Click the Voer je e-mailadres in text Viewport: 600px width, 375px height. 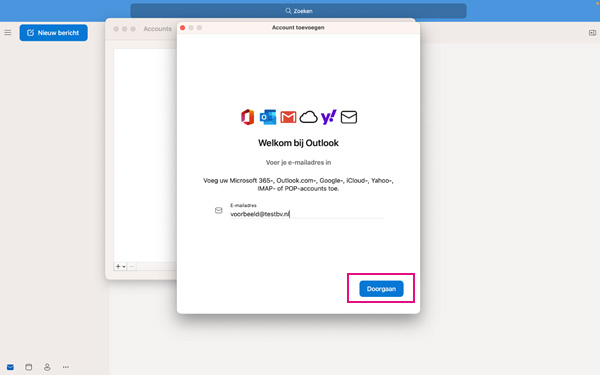coord(298,163)
